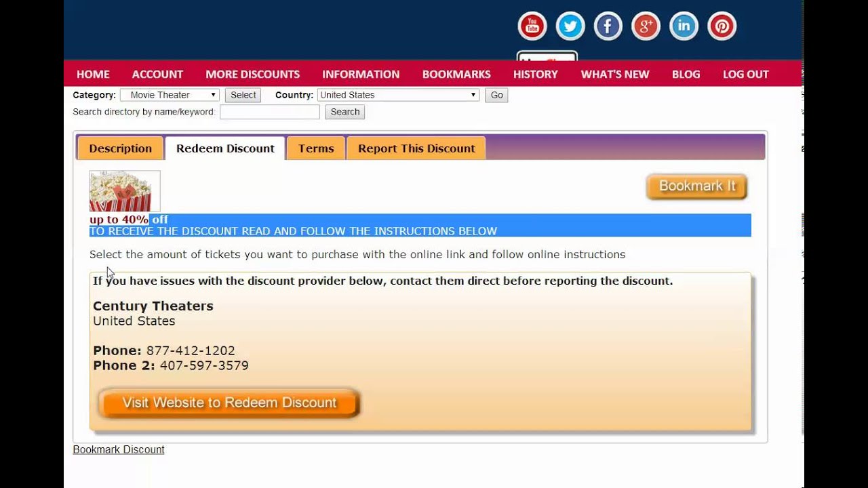Open the Facebook social icon
The image size is (868, 488).
[608, 26]
